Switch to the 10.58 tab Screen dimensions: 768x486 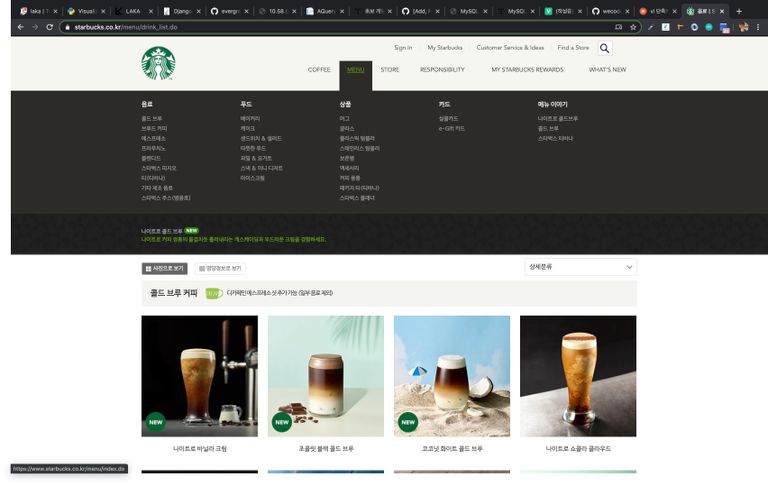[277, 11]
